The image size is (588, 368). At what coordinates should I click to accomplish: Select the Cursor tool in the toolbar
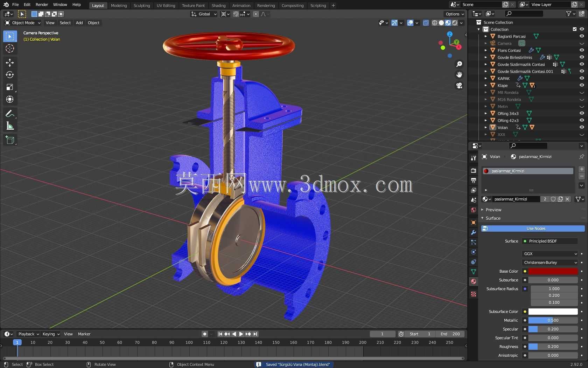point(10,48)
